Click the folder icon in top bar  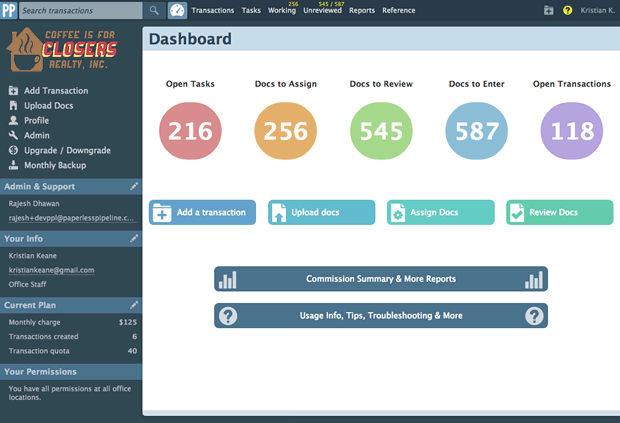548,10
